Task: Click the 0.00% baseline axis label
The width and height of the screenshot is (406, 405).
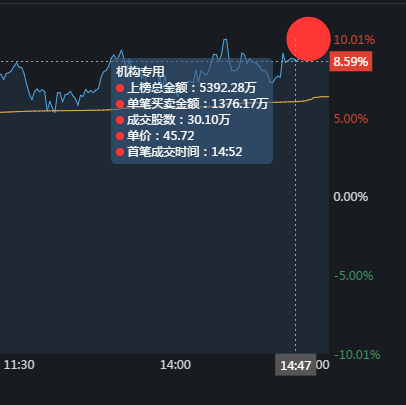Action: [x=351, y=197]
